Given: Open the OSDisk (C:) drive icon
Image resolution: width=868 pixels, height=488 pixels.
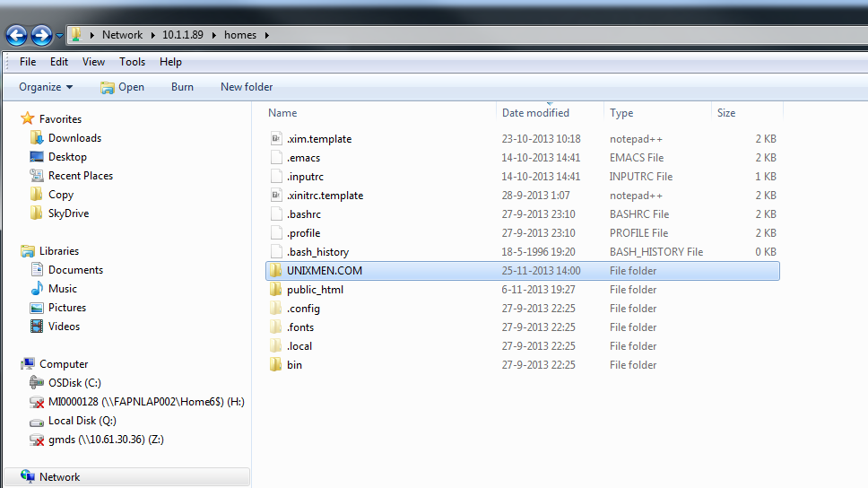Looking at the screenshot, I should coord(37,382).
